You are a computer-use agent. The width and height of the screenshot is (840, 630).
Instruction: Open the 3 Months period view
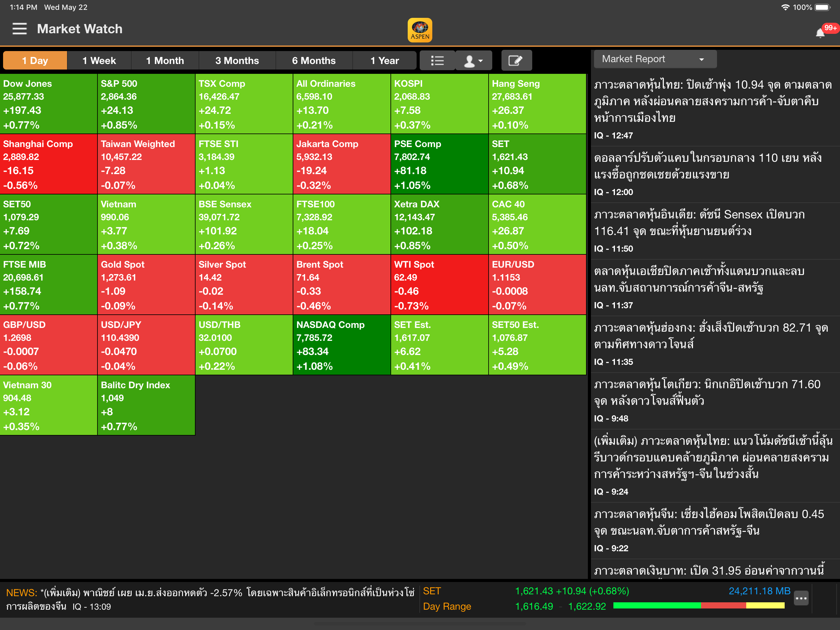[237, 60]
